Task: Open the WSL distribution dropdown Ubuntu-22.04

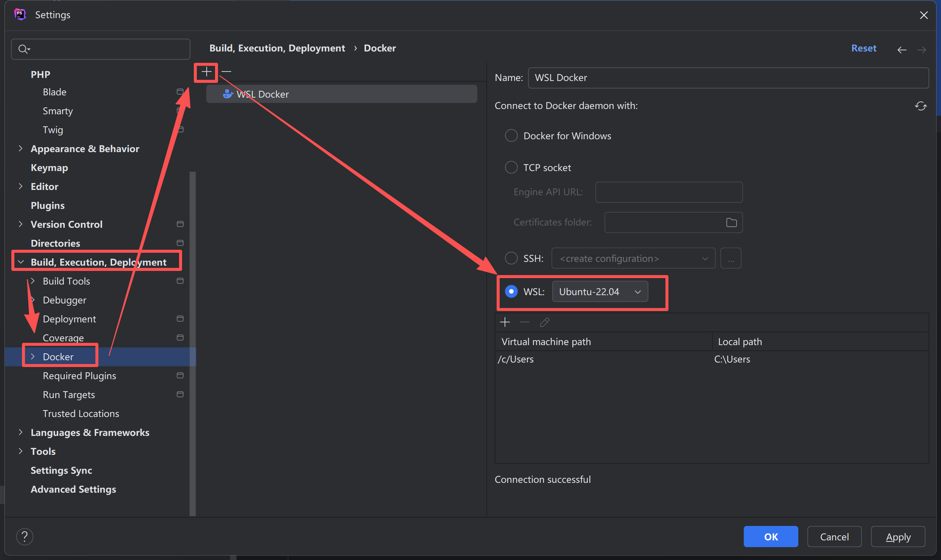Action: point(600,292)
